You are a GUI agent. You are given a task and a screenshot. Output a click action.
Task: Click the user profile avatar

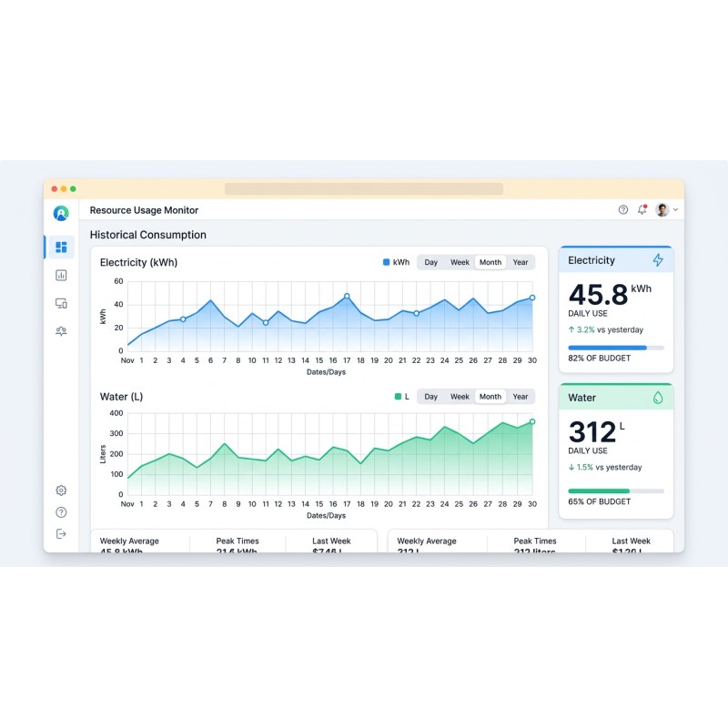click(662, 210)
